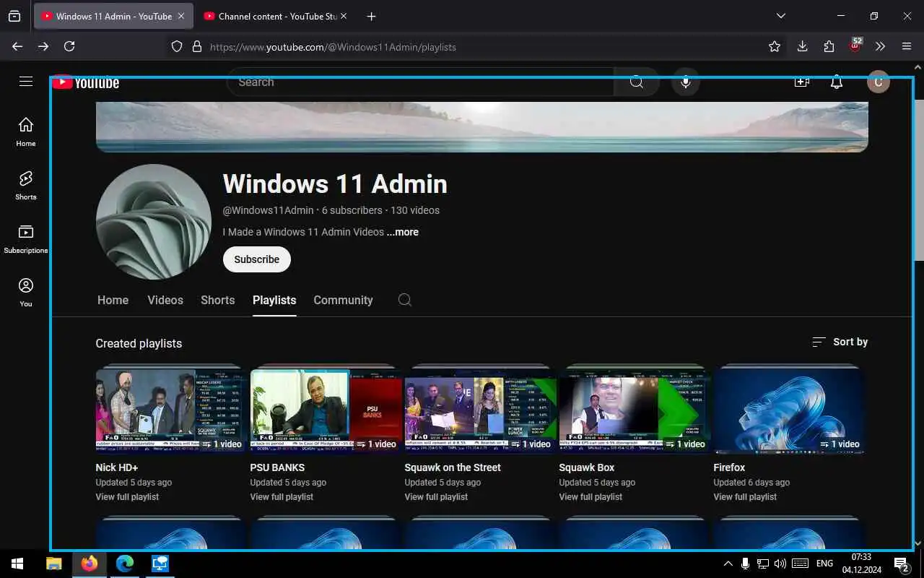Image resolution: width=924 pixels, height=578 pixels.
Task: Open the Sort by menu
Action: (x=840, y=342)
